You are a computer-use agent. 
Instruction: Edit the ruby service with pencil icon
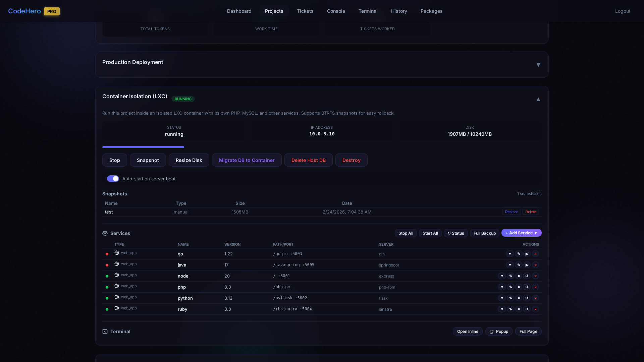coord(511,309)
